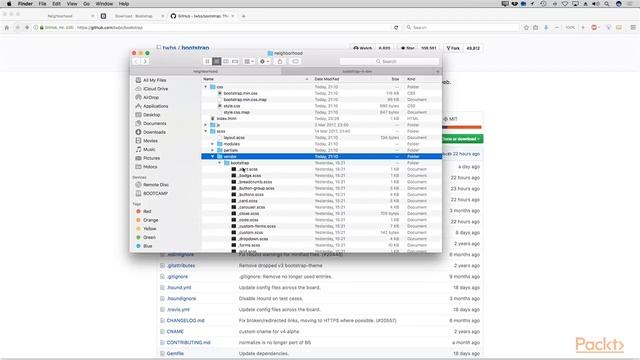Image resolution: width=640 pixels, height=360 pixels.
Task: Open Pictures in the Finder sidebar
Action: click(x=151, y=158)
